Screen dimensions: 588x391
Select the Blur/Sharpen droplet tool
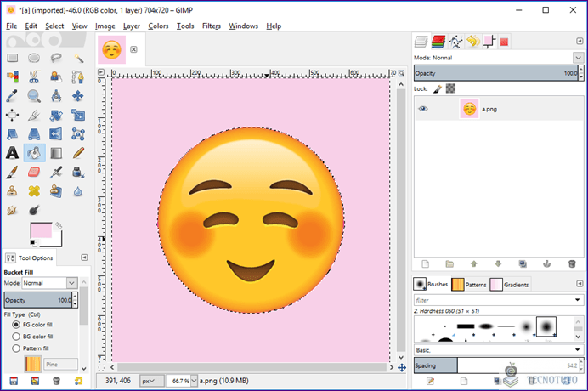pyautogui.click(x=78, y=191)
